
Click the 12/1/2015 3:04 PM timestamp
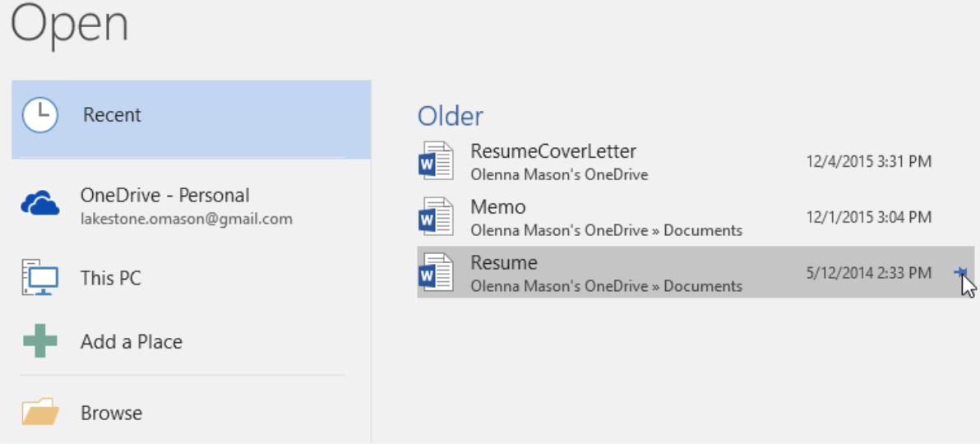[x=868, y=217]
